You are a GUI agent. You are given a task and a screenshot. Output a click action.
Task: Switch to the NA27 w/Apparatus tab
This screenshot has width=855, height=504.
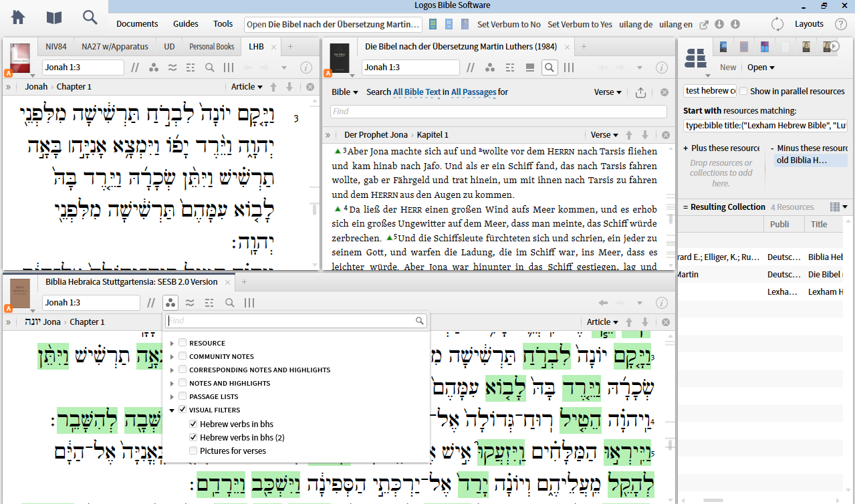(114, 47)
